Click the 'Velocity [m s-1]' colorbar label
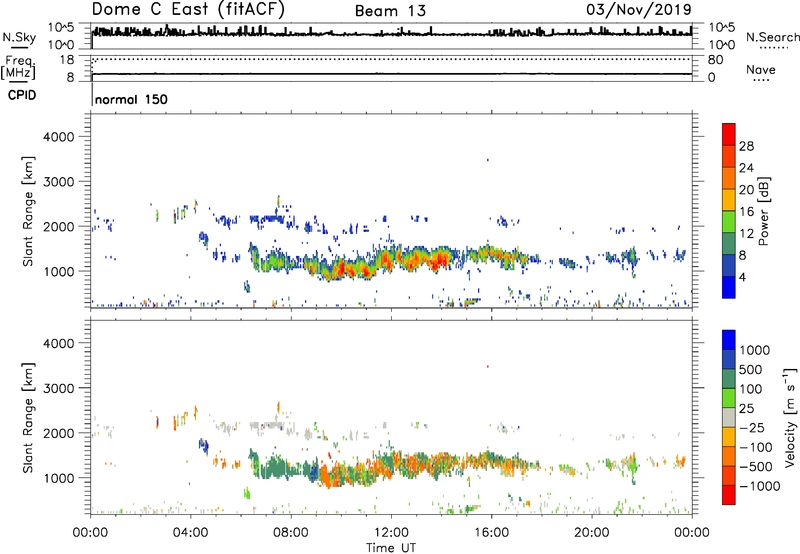 tap(790, 417)
